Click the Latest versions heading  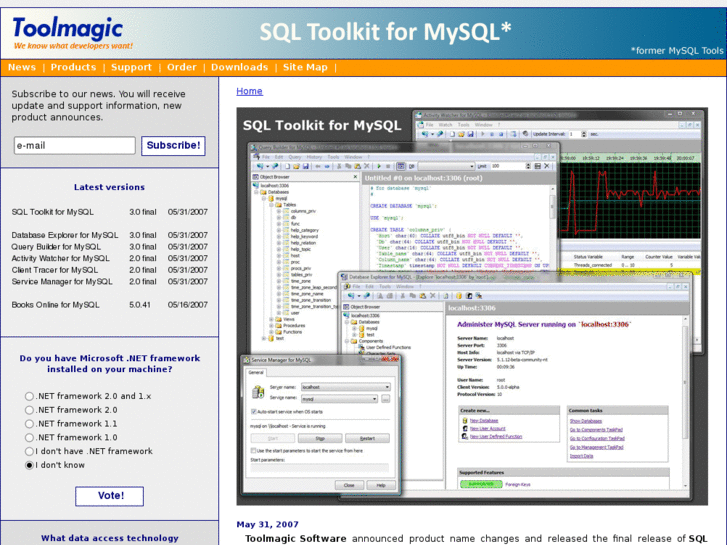[x=109, y=187]
